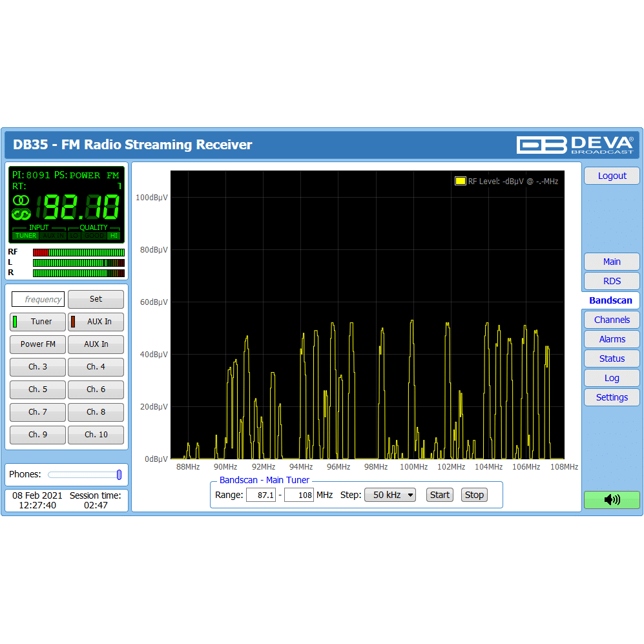Click the range start field 87.1
The image size is (644, 644).
260,495
